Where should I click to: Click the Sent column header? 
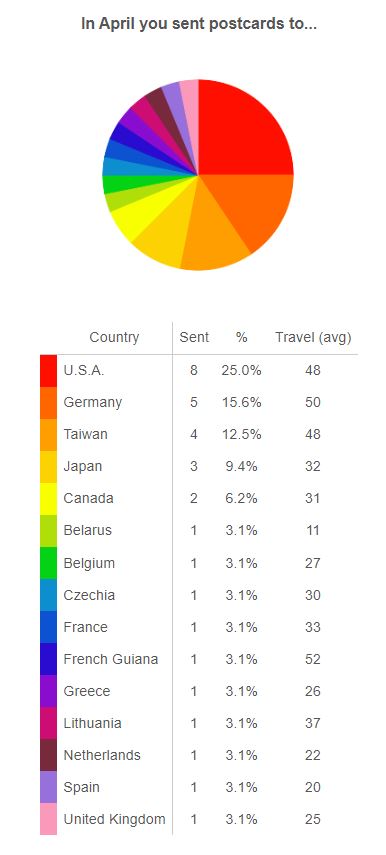[194, 338]
